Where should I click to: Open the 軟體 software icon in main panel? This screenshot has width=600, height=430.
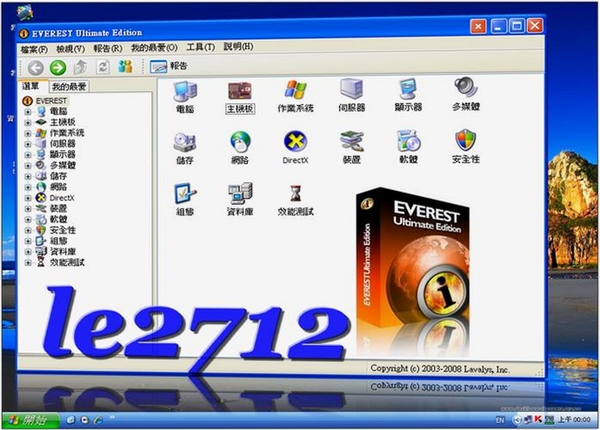[408, 147]
